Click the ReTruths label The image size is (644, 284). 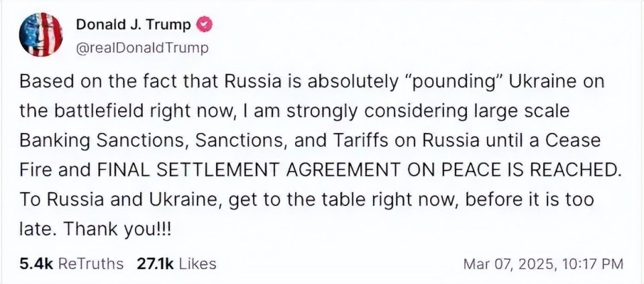(91, 263)
